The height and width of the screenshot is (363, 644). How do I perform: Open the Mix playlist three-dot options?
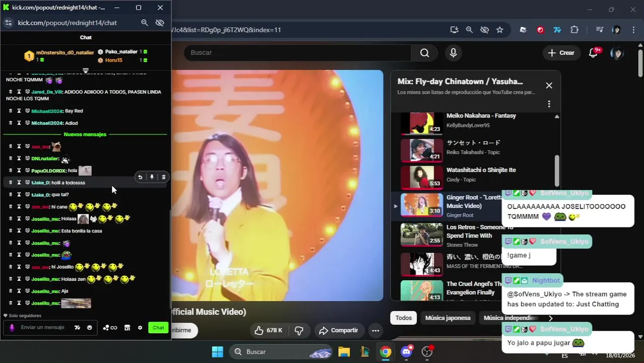tap(549, 104)
